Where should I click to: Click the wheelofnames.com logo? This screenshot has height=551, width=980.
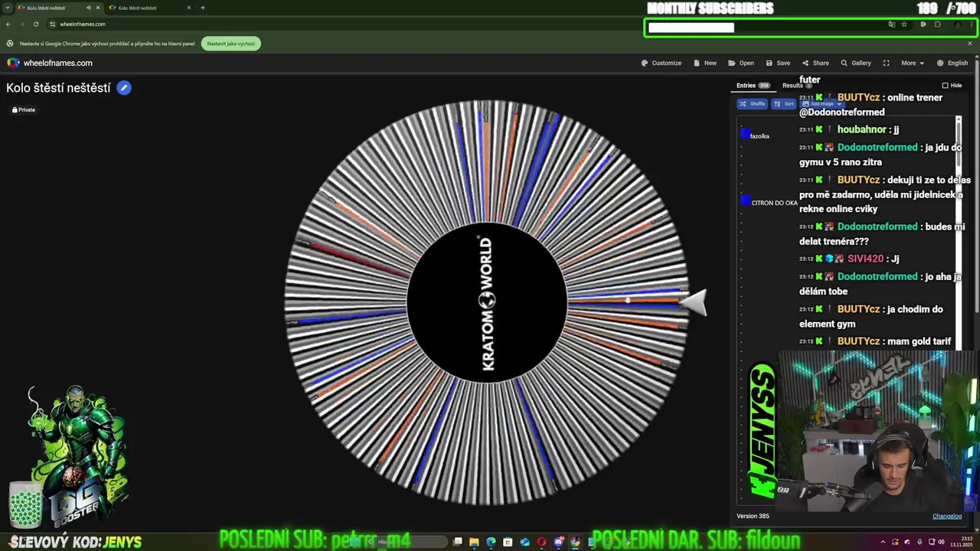(x=50, y=63)
